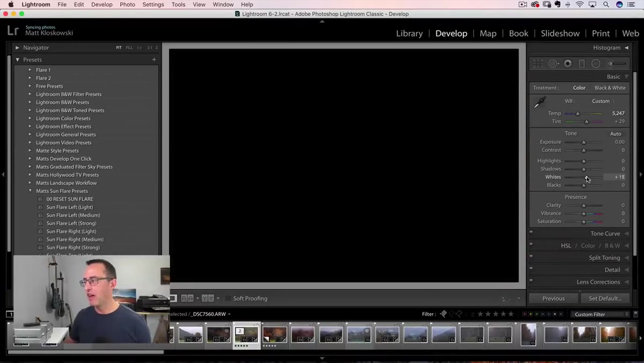Set the Navigator zoom to FILL
Image resolution: width=644 pixels, height=363 pixels.
[x=129, y=48]
